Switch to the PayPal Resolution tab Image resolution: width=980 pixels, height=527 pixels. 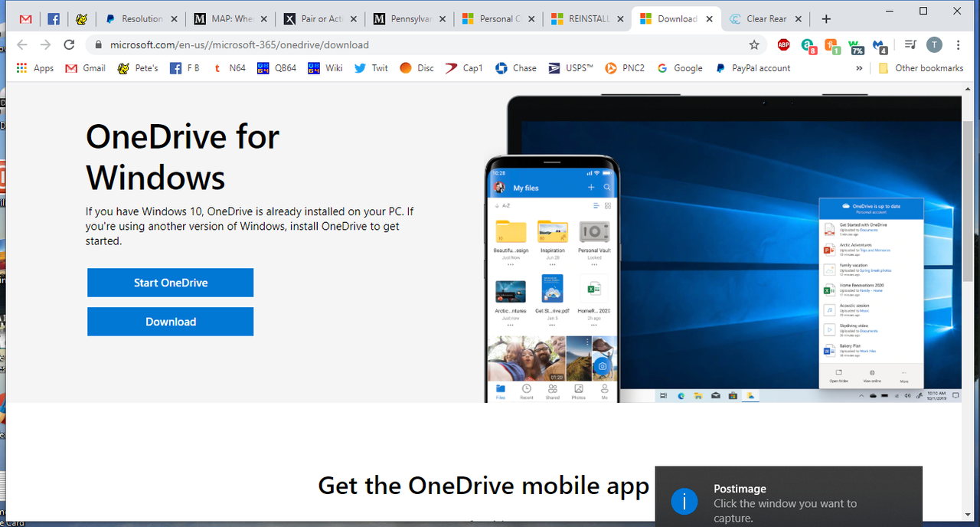click(141, 19)
